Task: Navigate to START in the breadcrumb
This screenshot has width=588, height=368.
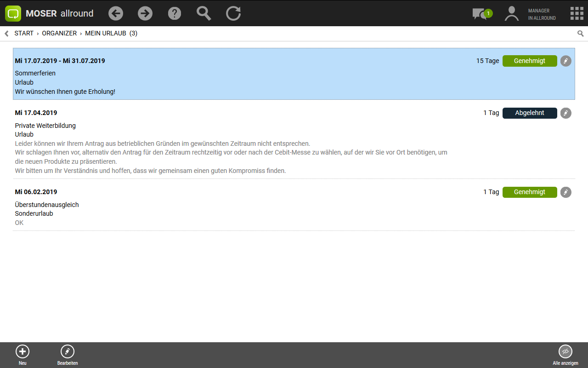Action: tap(24, 34)
